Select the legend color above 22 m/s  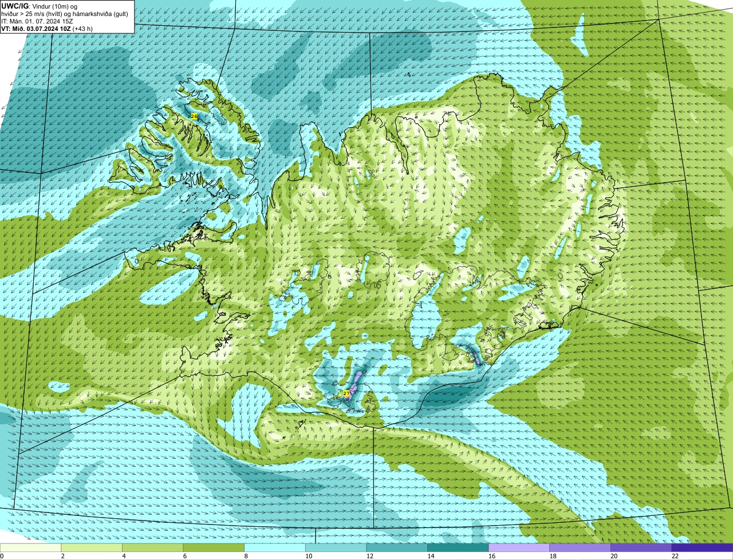[x=703, y=548]
